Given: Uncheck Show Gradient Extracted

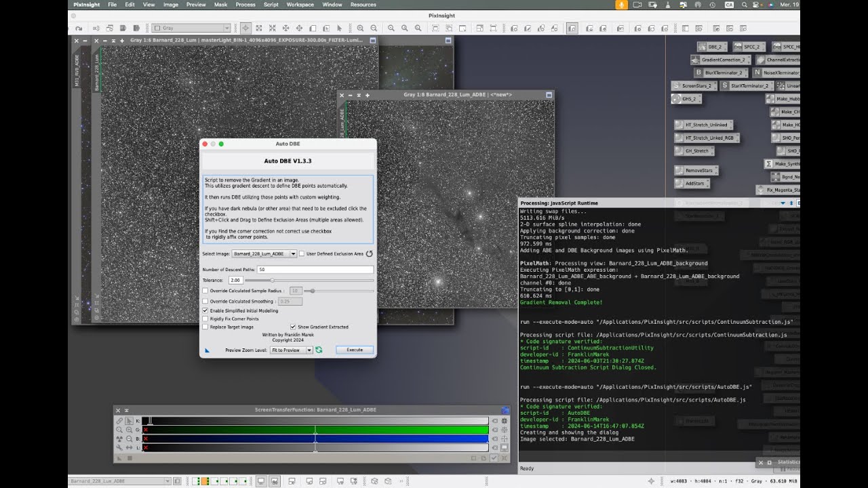Looking at the screenshot, I should (x=293, y=327).
